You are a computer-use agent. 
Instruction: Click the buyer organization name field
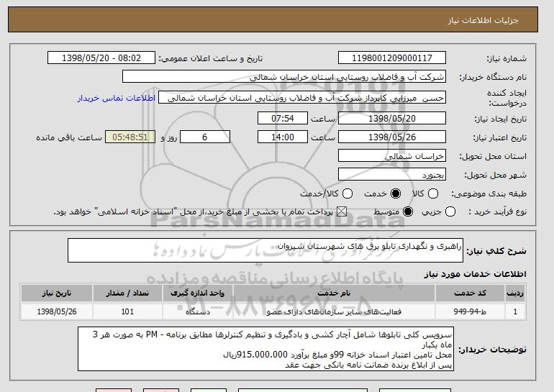284,77
